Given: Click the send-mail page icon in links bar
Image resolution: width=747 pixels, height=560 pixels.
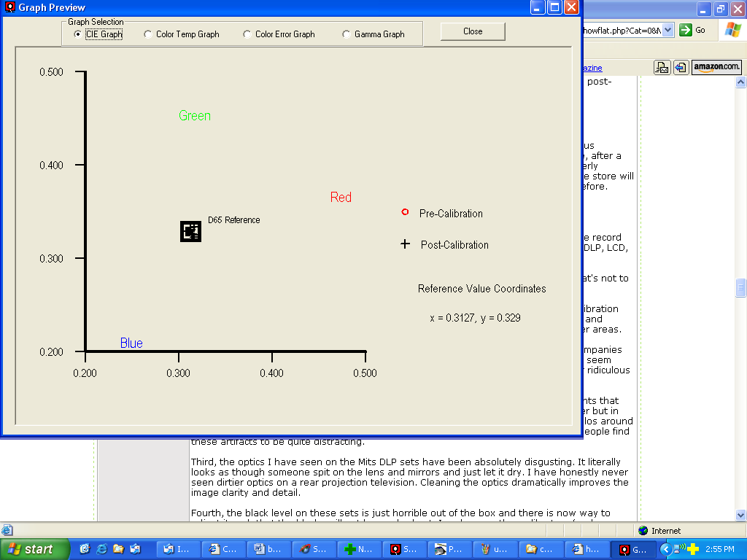Looking at the screenshot, I should click(662, 67).
